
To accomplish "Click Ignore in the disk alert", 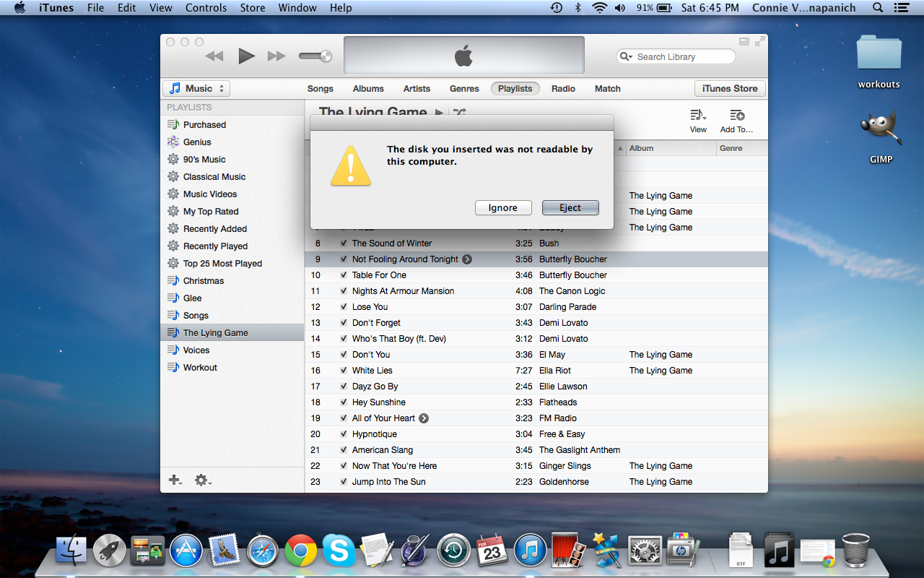I will tap(503, 208).
